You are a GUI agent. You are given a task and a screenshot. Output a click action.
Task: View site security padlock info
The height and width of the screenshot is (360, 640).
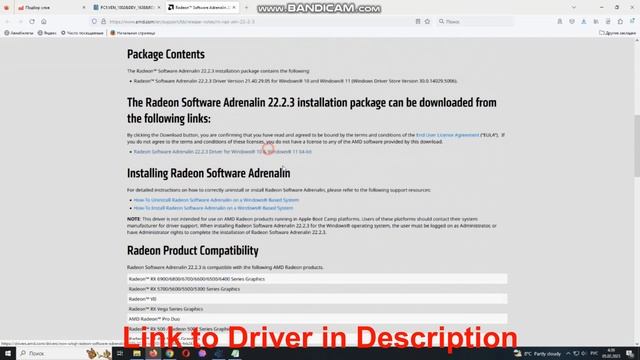(103, 21)
